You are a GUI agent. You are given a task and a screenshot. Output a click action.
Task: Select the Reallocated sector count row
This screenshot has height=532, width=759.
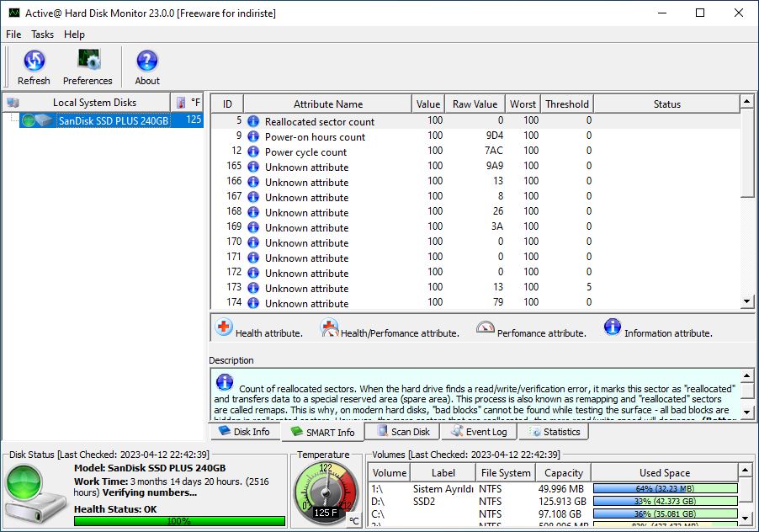coord(475,121)
